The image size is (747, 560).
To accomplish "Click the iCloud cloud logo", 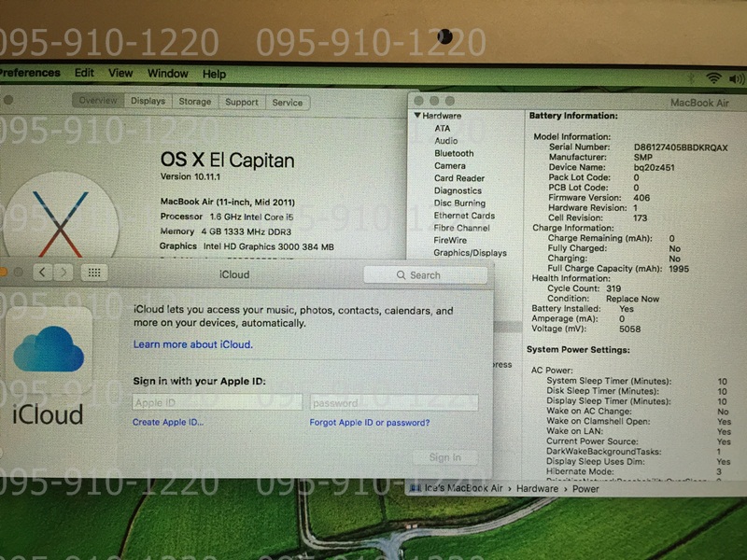I will (x=49, y=349).
